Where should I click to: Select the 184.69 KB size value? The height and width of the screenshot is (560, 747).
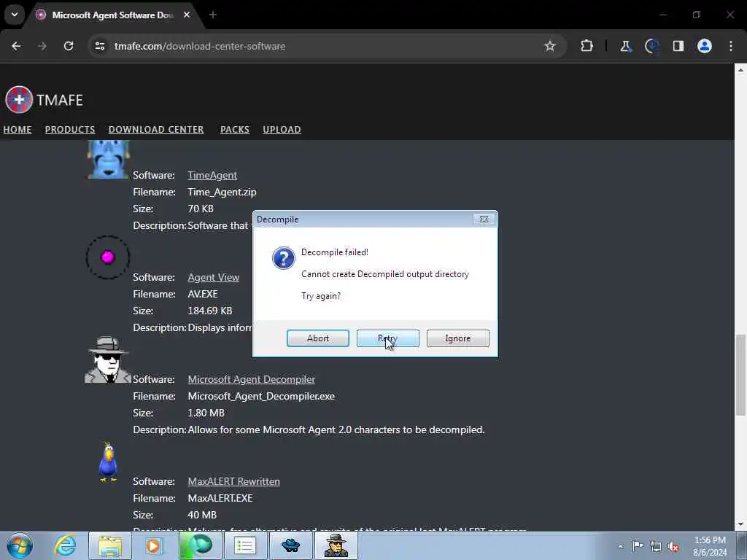(x=210, y=311)
